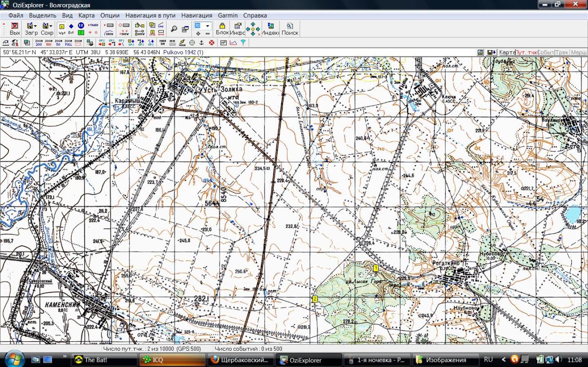Image resolution: width=588 pixels, height=367 pixels.
Task: Click the map image icon beside the Карта tab
Action: click(480, 52)
